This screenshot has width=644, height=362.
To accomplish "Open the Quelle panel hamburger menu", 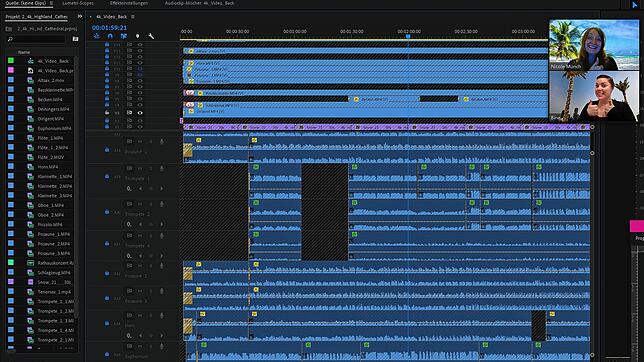I will (x=51, y=3).
